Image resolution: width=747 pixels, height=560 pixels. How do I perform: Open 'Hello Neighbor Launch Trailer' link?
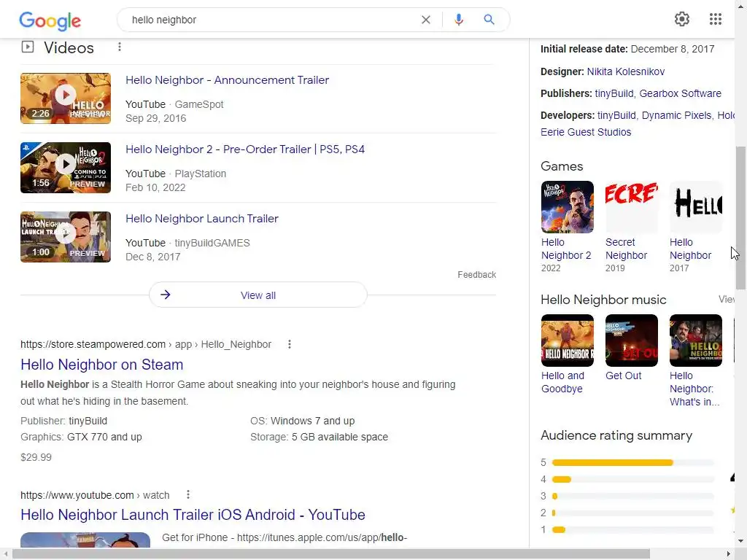[202, 219]
